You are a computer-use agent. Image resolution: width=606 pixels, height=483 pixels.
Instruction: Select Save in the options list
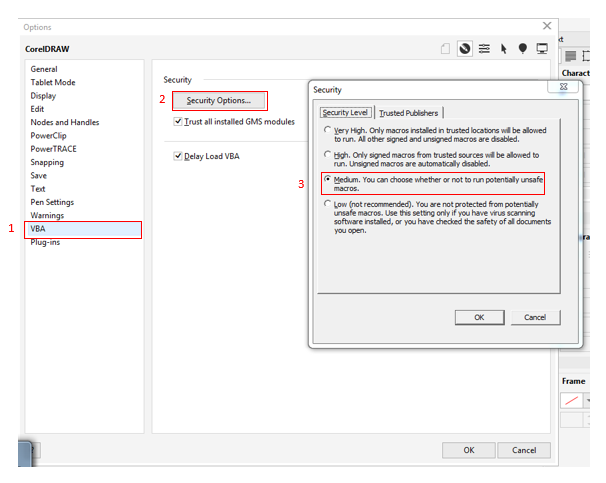tap(39, 175)
